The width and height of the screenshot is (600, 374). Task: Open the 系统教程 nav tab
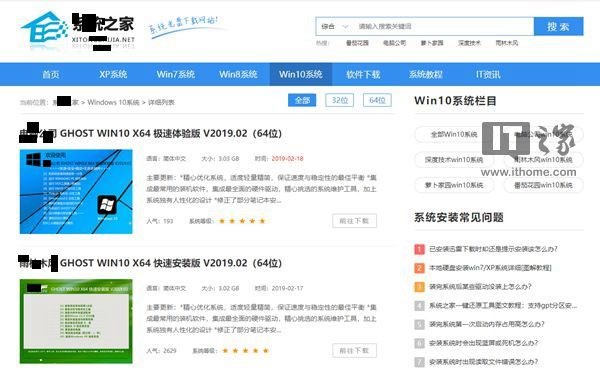(426, 74)
